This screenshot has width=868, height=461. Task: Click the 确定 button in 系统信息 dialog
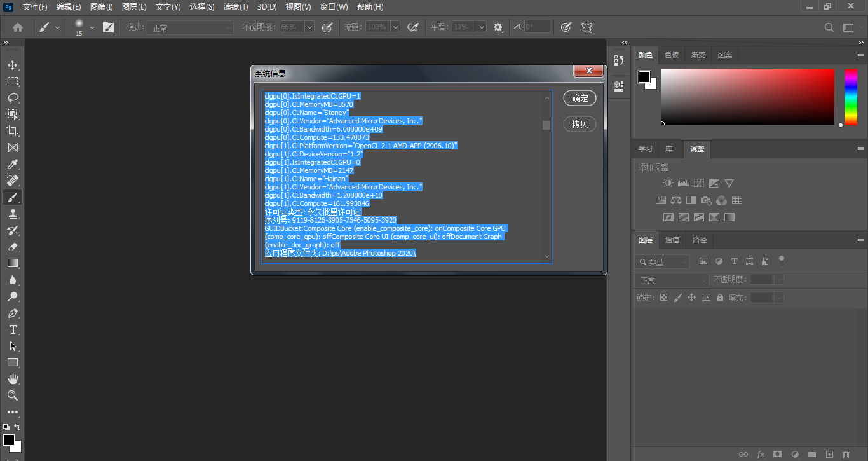click(580, 98)
